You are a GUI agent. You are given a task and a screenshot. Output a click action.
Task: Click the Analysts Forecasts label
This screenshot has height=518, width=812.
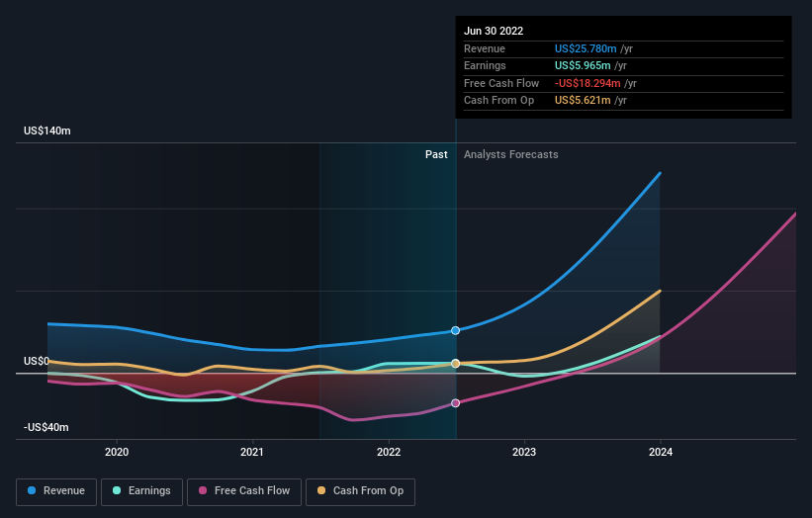tap(511, 154)
